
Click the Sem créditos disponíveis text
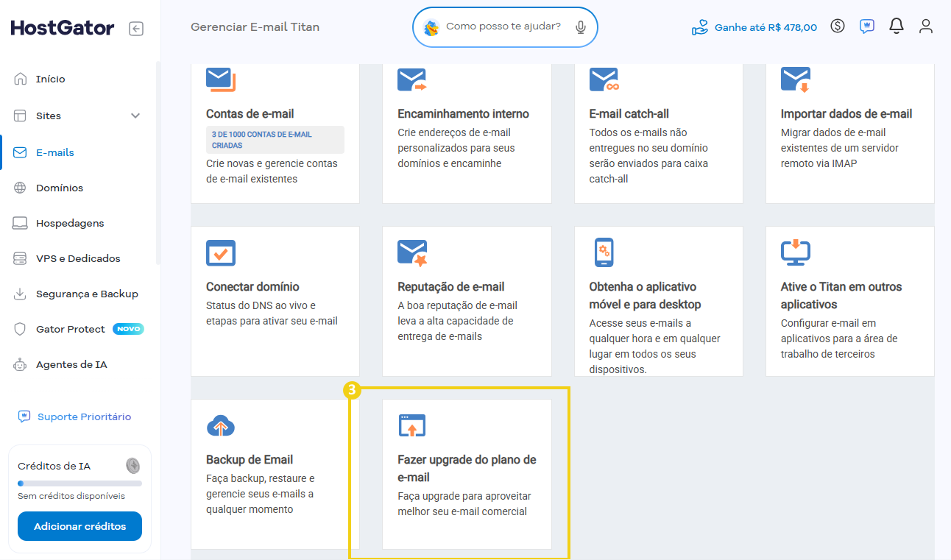point(71,496)
